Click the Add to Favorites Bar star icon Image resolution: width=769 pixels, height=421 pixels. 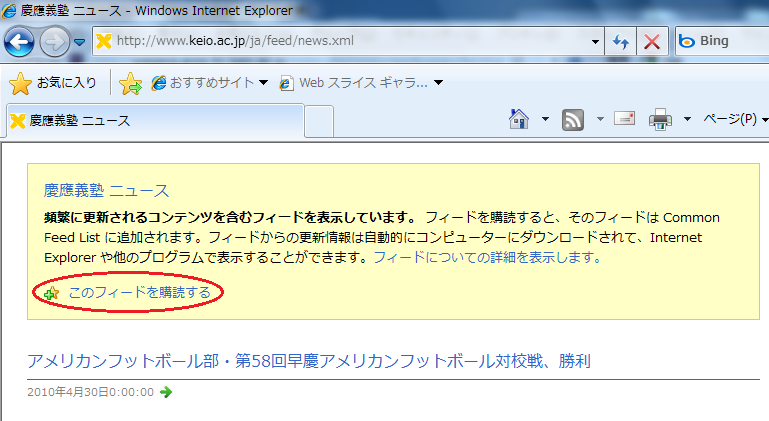(130, 83)
